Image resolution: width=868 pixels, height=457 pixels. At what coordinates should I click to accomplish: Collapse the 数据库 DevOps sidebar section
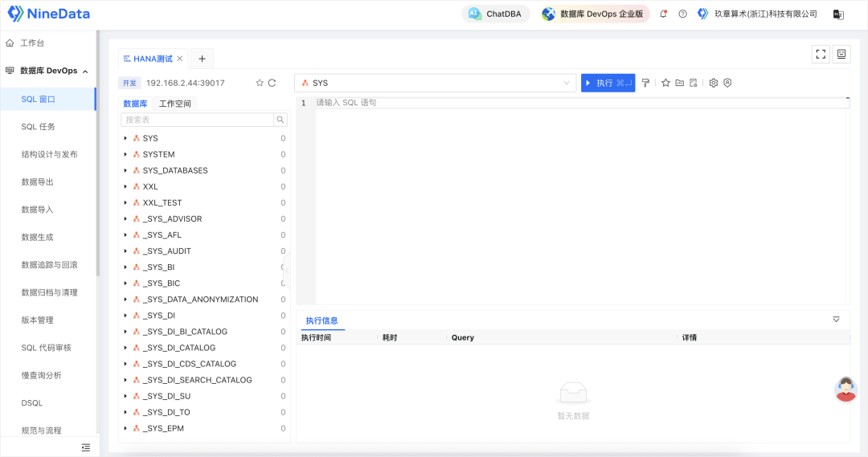pos(85,71)
